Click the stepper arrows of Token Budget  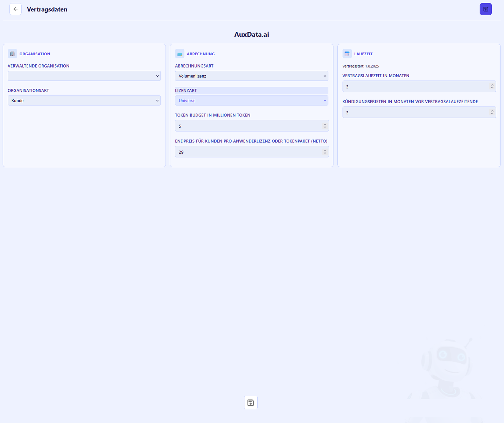325,126
